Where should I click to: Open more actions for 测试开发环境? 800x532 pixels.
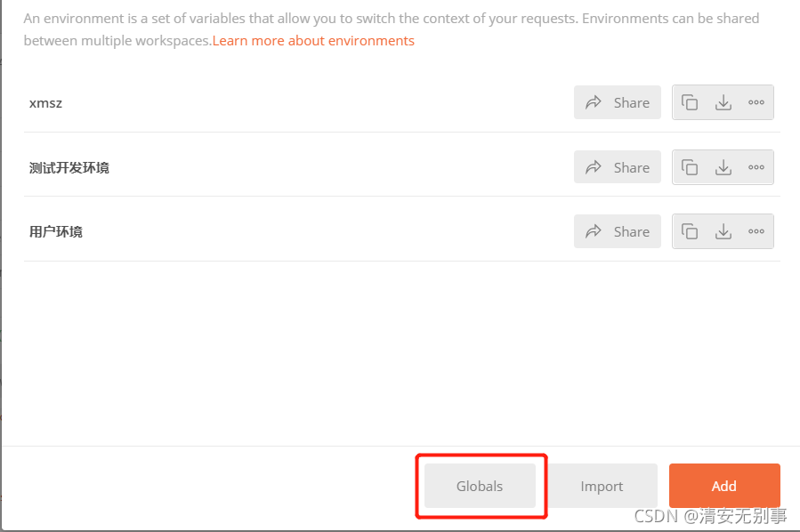pos(756,167)
